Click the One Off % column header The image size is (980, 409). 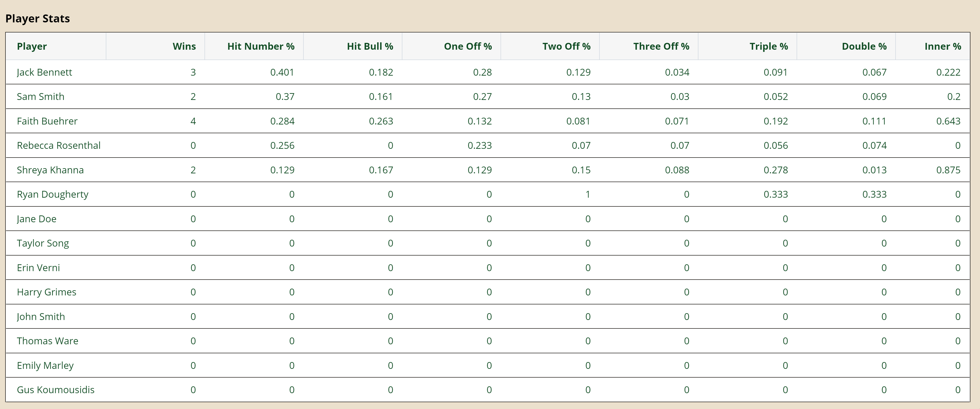coord(467,46)
